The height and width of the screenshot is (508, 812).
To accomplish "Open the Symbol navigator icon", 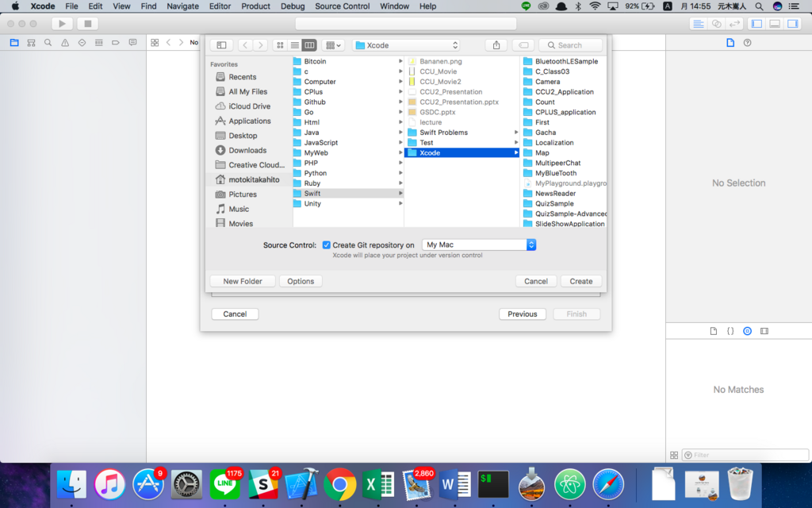I will tap(31, 43).
